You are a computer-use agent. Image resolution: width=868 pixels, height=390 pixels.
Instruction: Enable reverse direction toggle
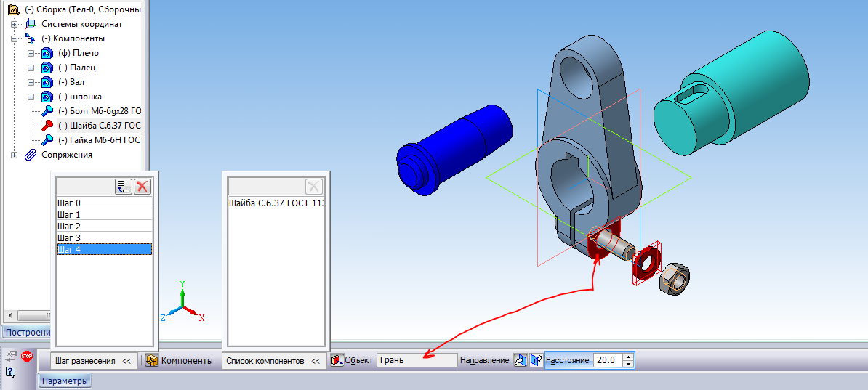coord(537,360)
